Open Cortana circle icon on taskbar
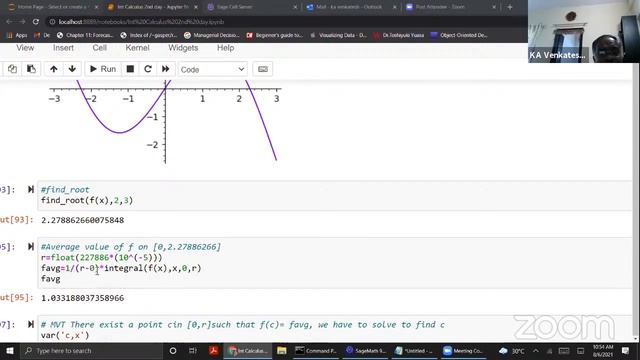This screenshot has width=640, height=360. [x=173, y=351]
